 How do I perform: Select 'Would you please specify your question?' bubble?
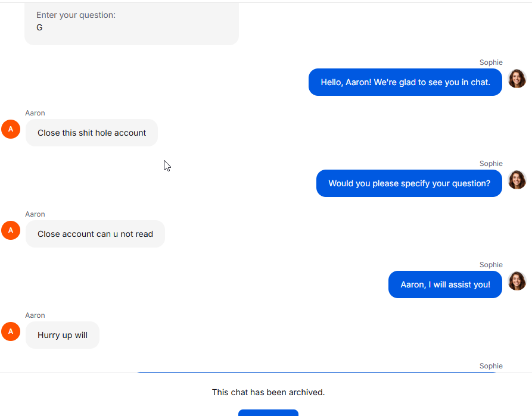(x=409, y=183)
